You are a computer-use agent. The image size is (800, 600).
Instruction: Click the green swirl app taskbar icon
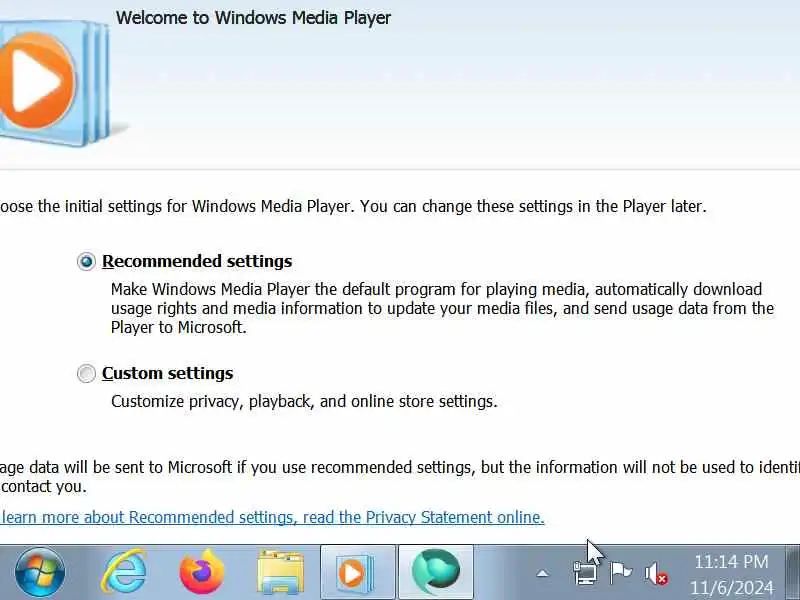pyautogui.click(x=436, y=572)
